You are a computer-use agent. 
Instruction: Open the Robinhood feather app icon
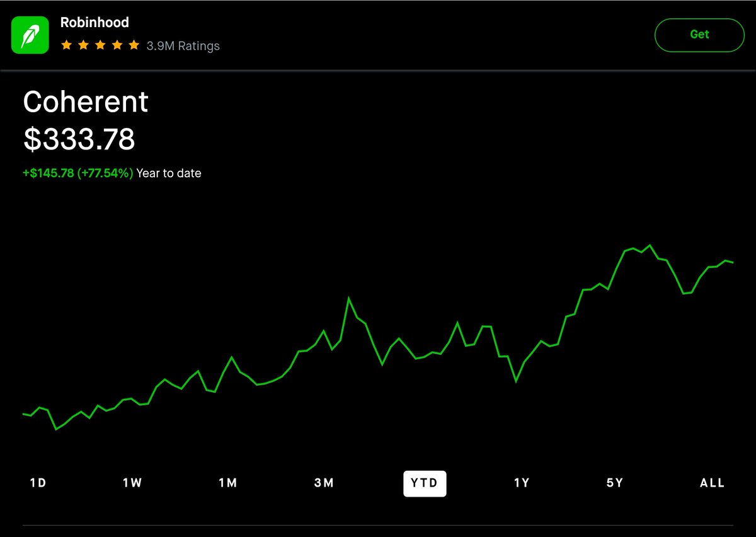[x=30, y=35]
